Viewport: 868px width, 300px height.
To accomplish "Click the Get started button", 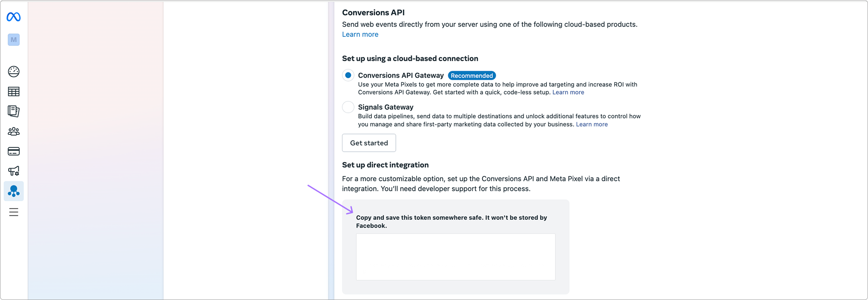I will pos(369,143).
